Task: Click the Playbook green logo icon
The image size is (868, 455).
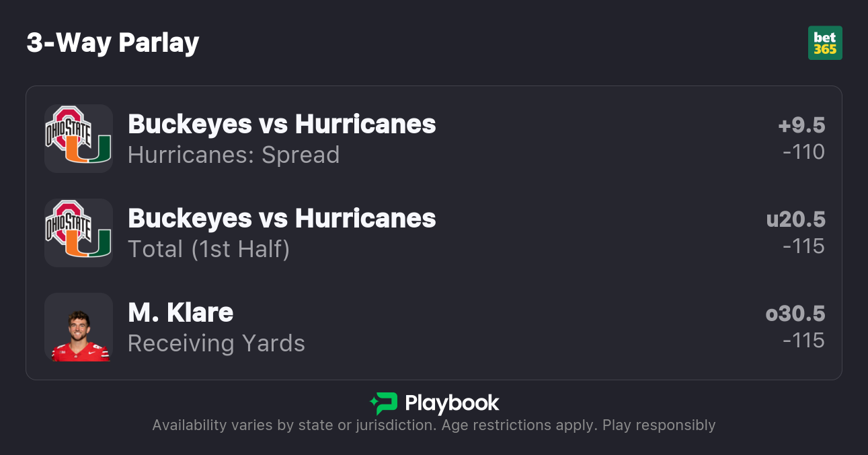Action: point(384,403)
